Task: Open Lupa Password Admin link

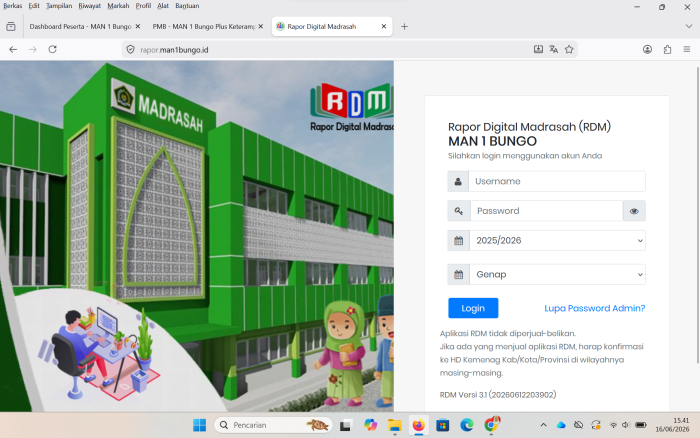Action: (x=595, y=308)
